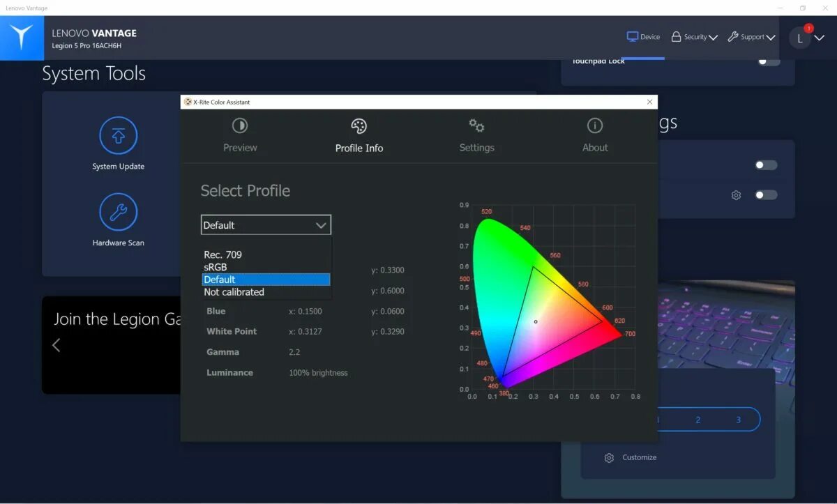The height and width of the screenshot is (504, 837).
Task: Switch to the Preview tab label
Action: click(x=240, y=148)
